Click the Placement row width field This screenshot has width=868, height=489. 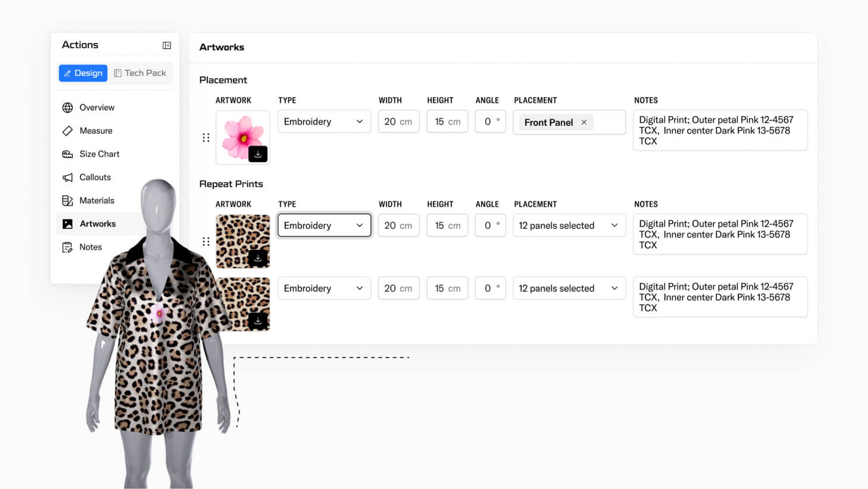(x=398, y=122)
